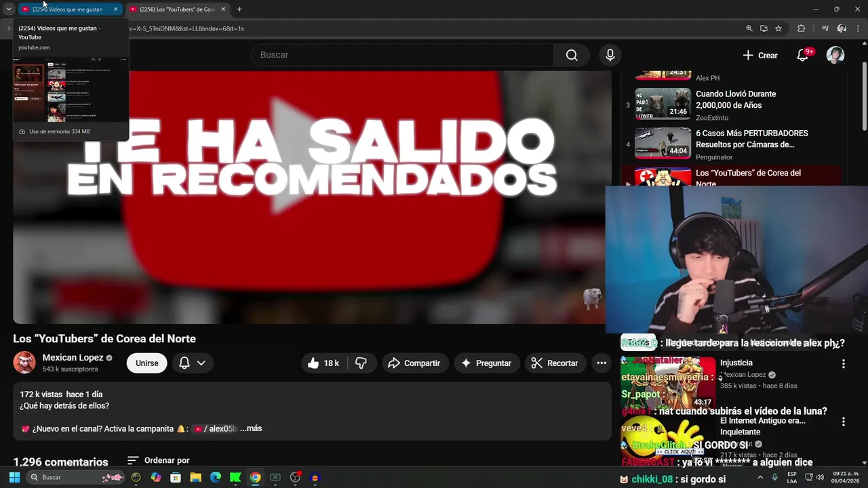
Task: Click the Compartir share button
Action: 414,363
